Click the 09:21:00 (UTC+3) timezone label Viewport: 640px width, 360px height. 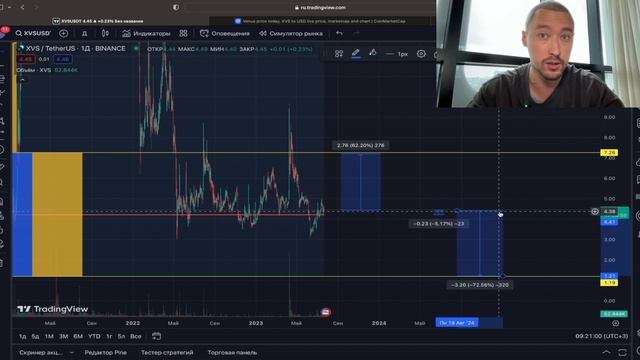click(602, 336)
